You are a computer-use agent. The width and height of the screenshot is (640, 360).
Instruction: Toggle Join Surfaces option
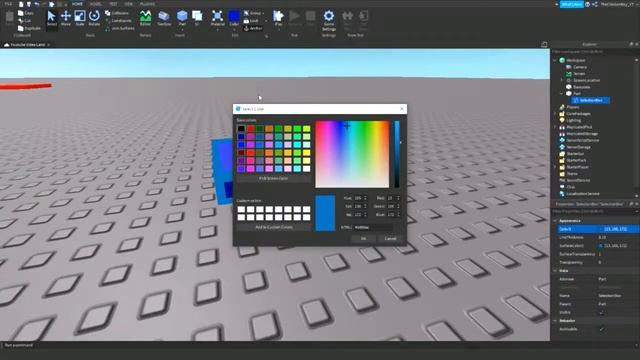(120, 28)
